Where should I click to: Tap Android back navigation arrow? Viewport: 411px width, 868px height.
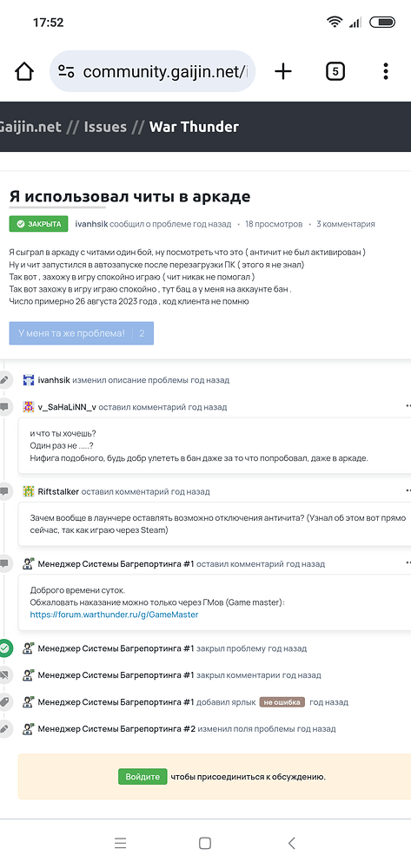coord(291,843)
